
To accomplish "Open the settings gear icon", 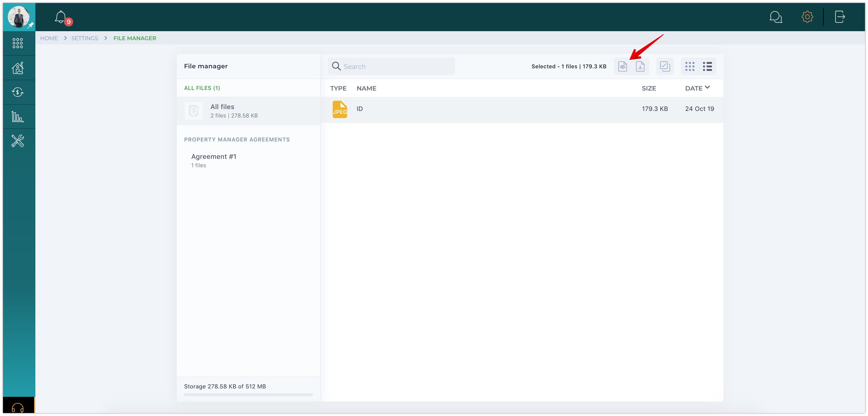I will pyautogui.click(x=807, y=17).
